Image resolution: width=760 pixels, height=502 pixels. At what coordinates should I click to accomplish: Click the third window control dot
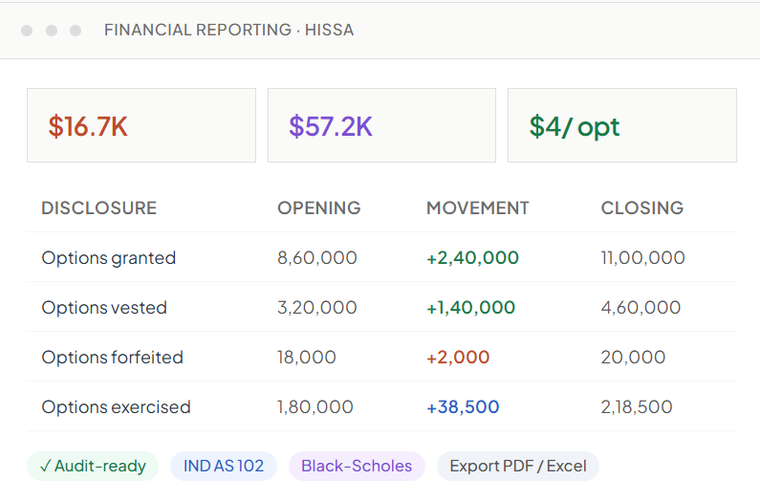point(76,31)
